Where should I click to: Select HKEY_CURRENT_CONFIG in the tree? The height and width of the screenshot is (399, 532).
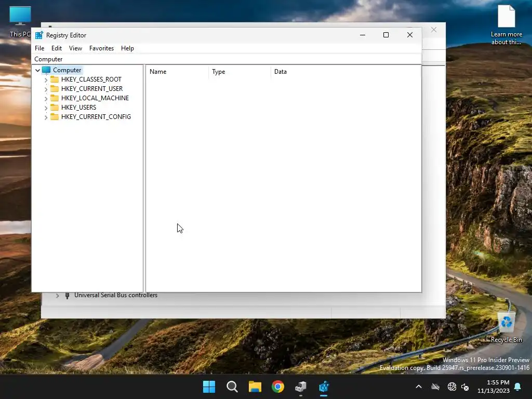click(x=96, y=117)
